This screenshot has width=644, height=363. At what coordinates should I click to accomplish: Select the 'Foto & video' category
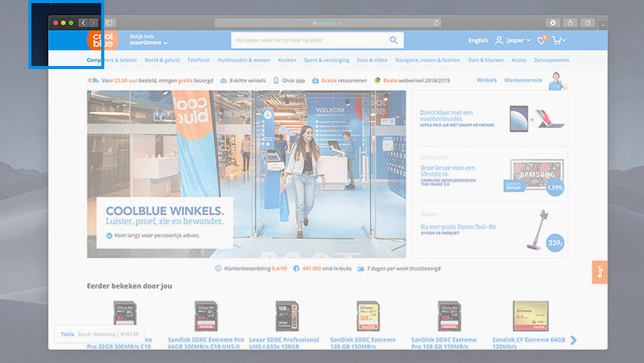(373, 60)
